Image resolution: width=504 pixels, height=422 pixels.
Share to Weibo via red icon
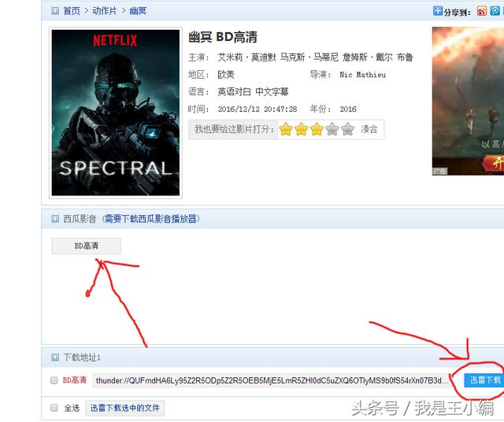pos(481,10)
